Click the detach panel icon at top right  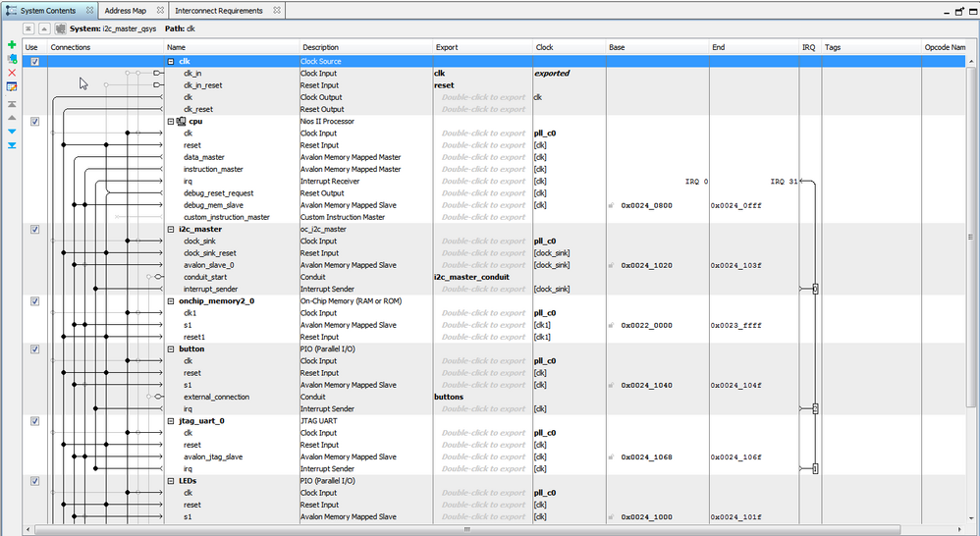[x=960, y=11]
